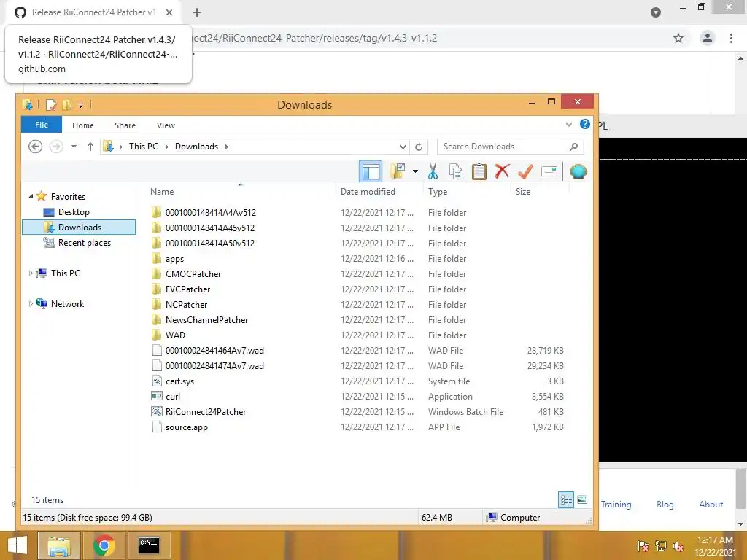Select the CMOCPatcher folder
The image size is (747, 560).
[193, 274]
